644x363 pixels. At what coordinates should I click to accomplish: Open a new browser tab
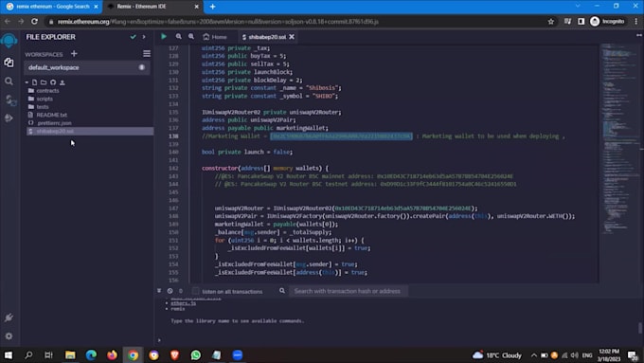[x=212, y=7]
